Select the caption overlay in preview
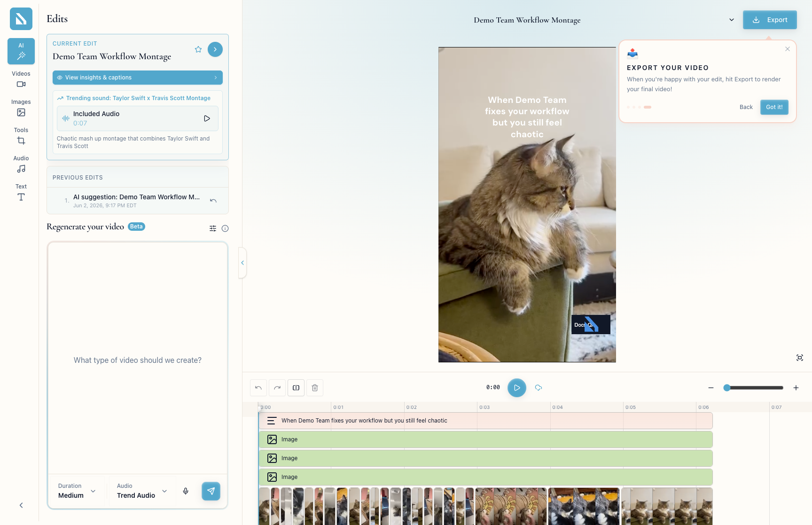 pyautogui.click(x=527, y=117)
